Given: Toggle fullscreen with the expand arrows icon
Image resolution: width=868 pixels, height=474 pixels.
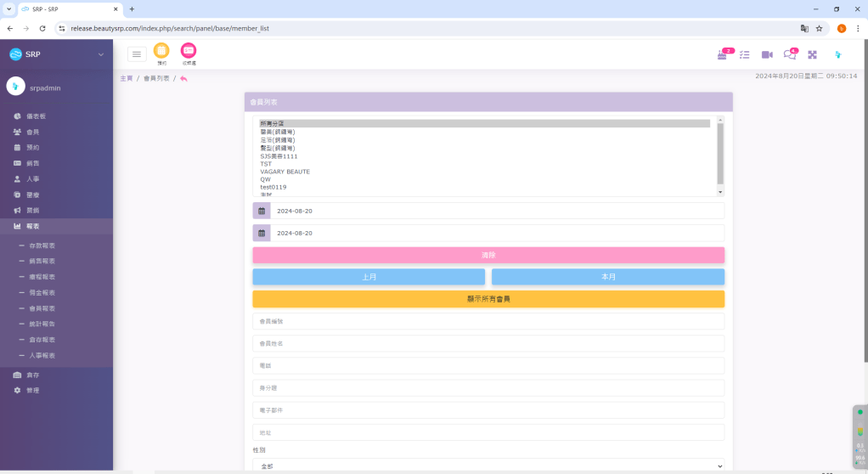Looking at the screenshot, I should click(x=812, y=54).
